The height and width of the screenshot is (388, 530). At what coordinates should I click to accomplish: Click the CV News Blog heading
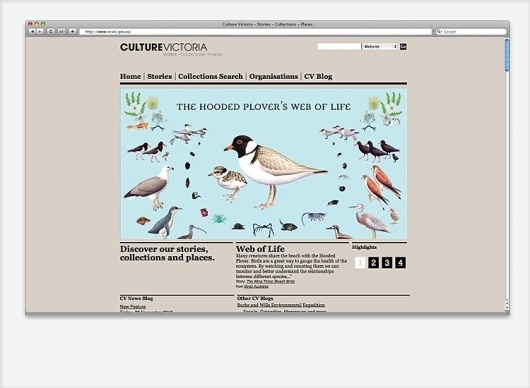(x=137, y=298)
